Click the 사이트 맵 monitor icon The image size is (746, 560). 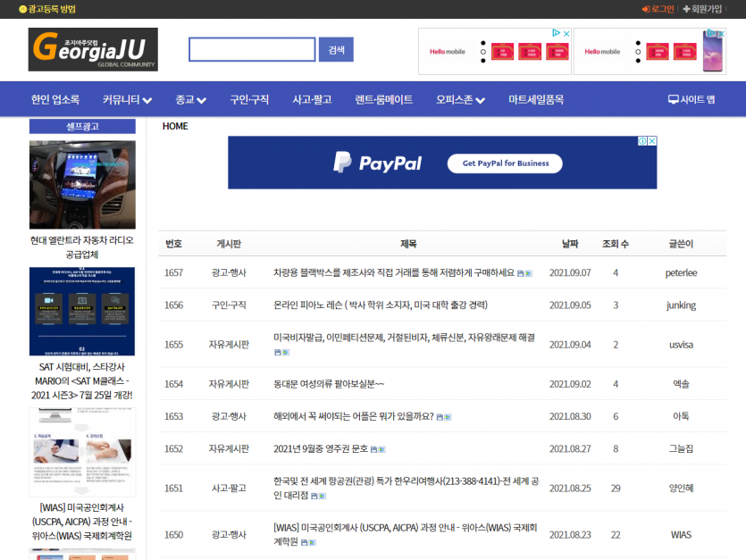click(673, 100)
